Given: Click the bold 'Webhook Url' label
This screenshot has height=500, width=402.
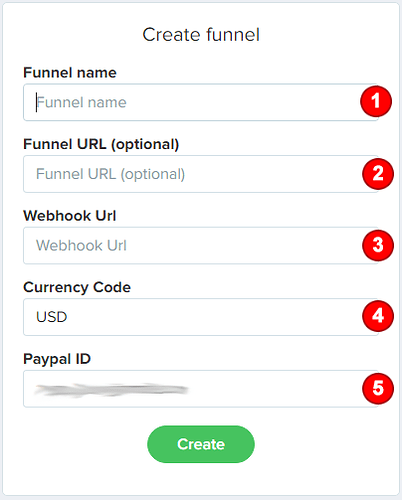Looking at the screenshot, I should (x=70, y=216).
